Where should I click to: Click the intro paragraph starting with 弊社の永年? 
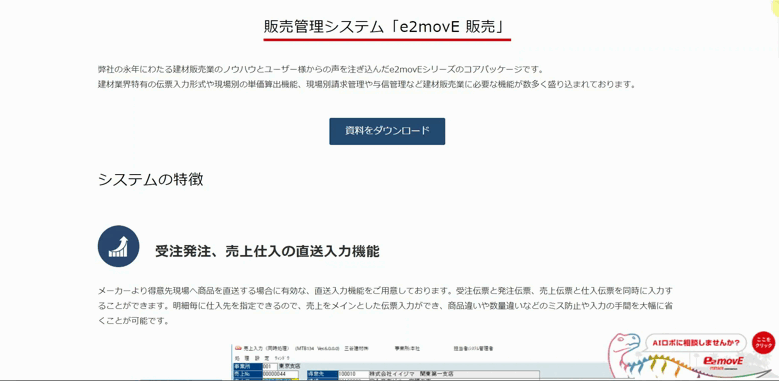pos(367,76)
